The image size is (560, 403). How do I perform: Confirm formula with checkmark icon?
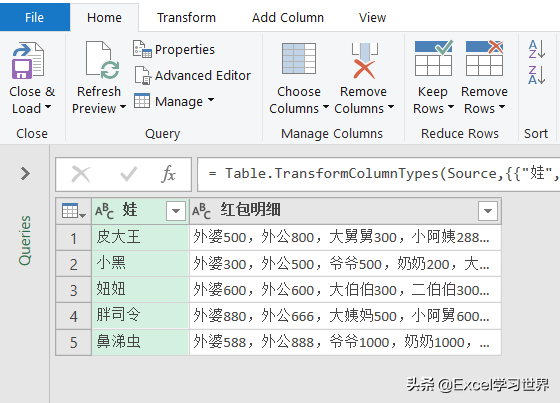129,174
